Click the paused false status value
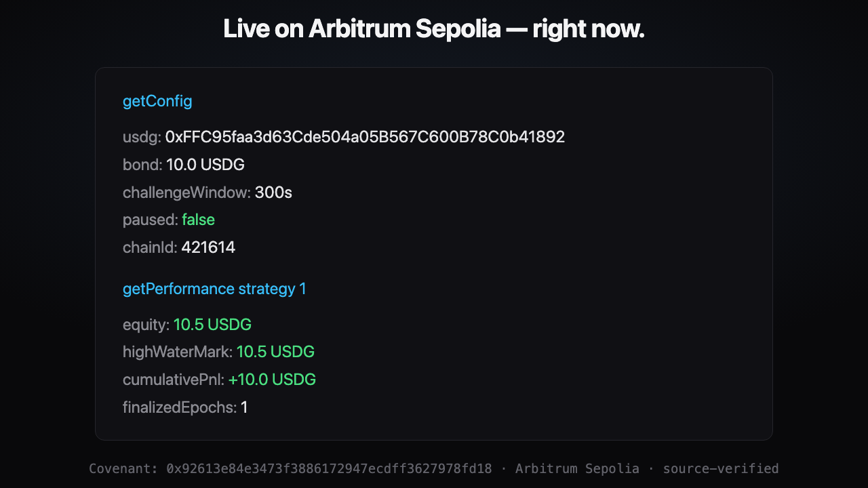Image resolution: width=868 pixels, height=488 pixels. tap(198, 220)
